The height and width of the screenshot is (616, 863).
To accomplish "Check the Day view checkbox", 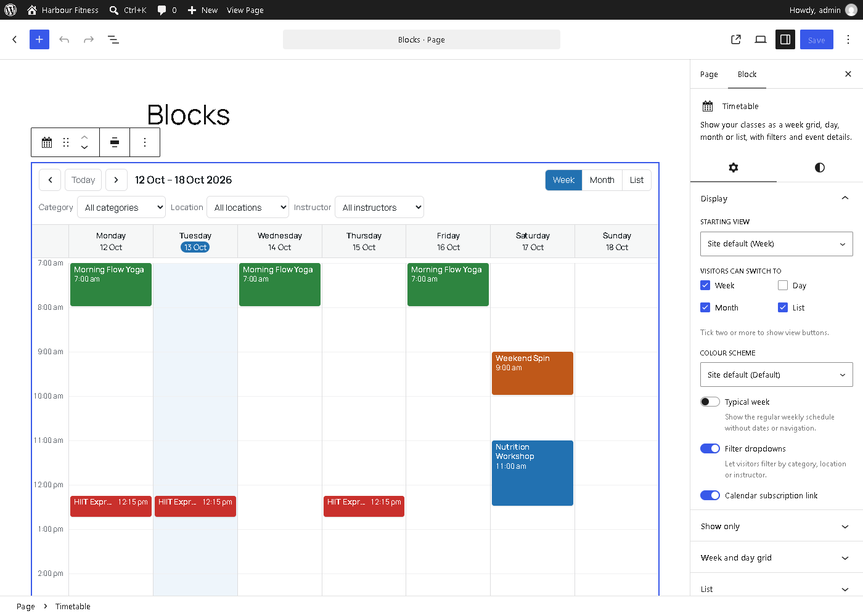I will (783, 285).
